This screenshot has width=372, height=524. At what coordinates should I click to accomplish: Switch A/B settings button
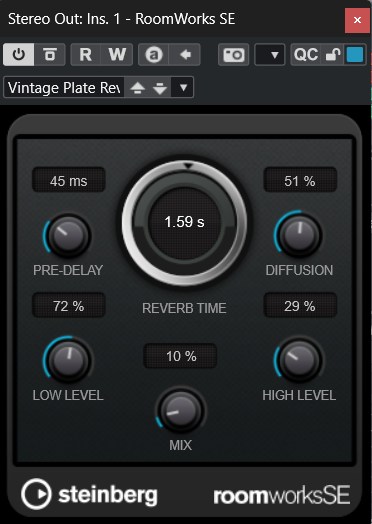(x=154, y=54)
